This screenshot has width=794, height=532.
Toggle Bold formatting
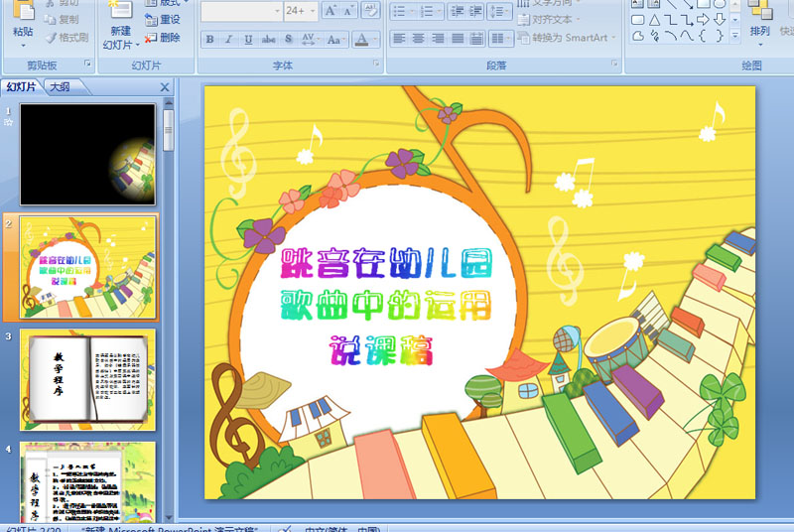click(x=210, y=39)
